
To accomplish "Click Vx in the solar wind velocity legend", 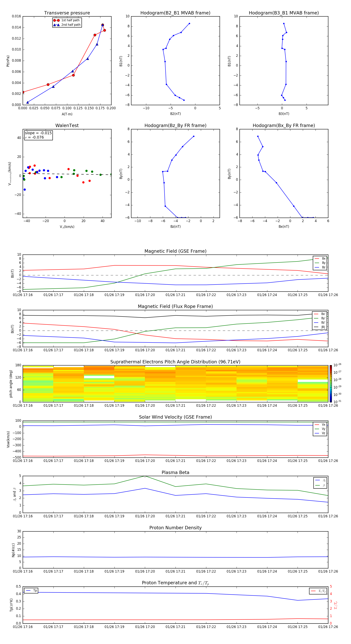I will click(x=320, y=425).
